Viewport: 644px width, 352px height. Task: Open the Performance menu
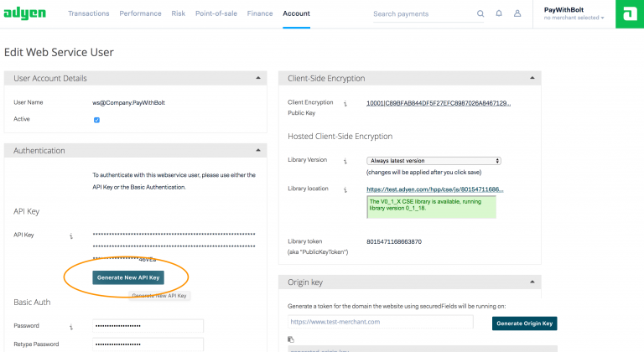pos(141,13)
